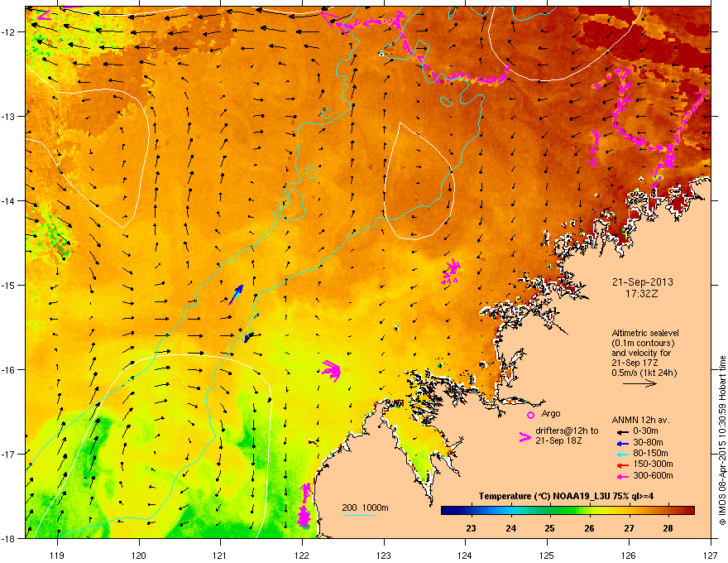Click longitude axis label 123
This screenshot has height=563, width=728.
(384, 555)
